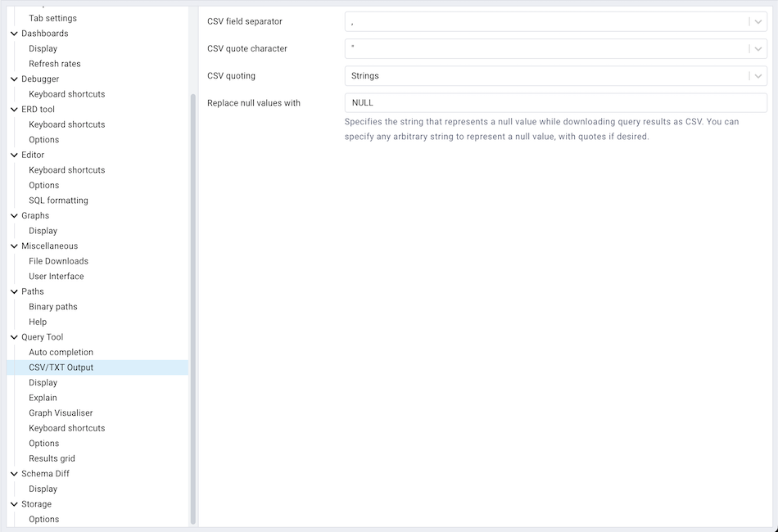Open Explain preferences
Screen dimensions: 778x532
(x=43, y=398)
